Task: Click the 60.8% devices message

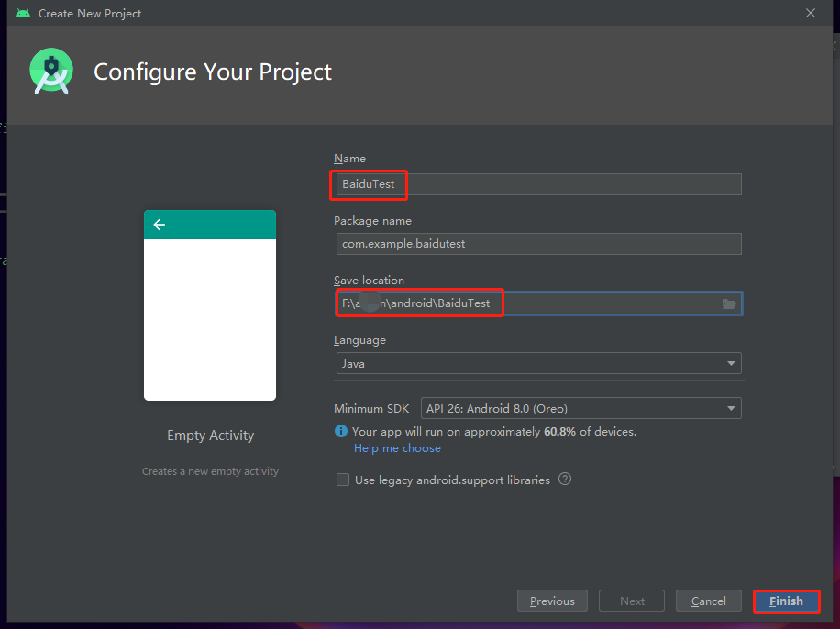Action: pyautogui.click(x=494, y=432)
